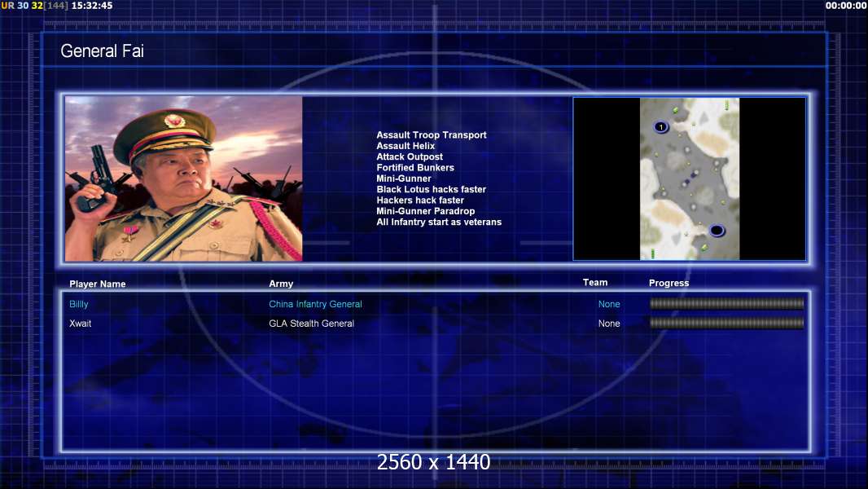Viewport: 868px width, 489px height.
Task: Click the Fortified Bunkers ability line
Action: (415, 167)
